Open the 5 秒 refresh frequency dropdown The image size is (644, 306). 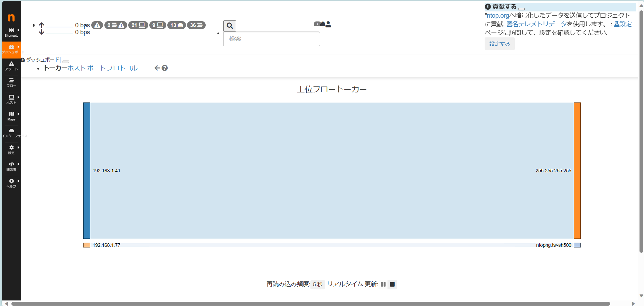click(x=317, y=285)
